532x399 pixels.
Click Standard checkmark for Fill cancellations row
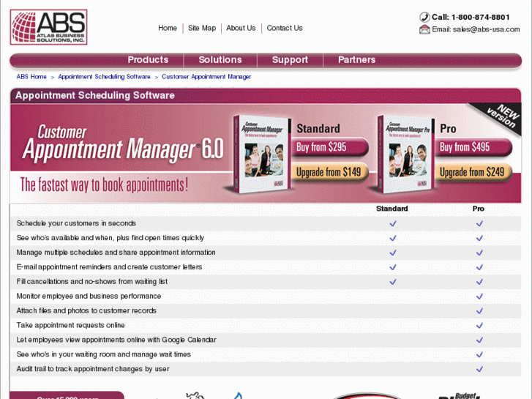point(393,282)
